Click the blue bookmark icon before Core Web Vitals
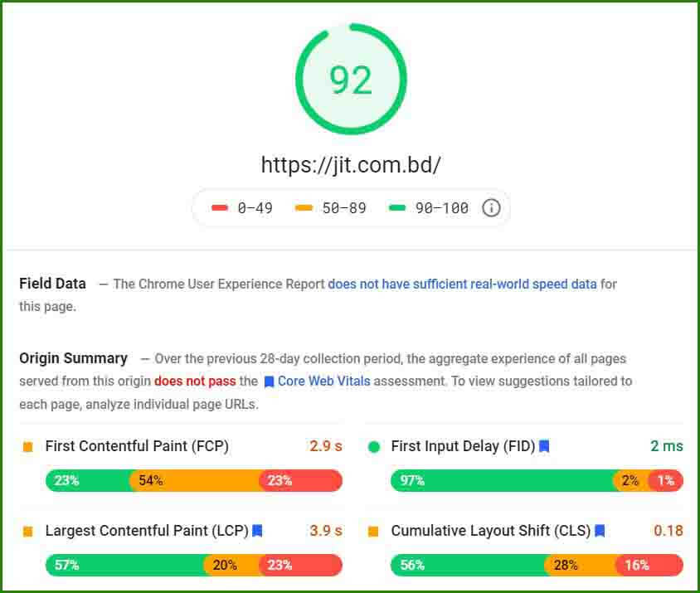 pos(269,382)
